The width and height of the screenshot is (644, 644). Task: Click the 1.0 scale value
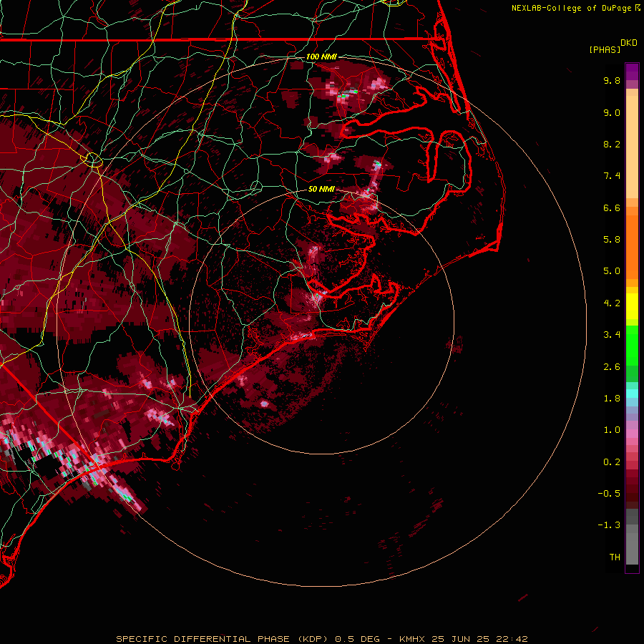coord(612,430)
